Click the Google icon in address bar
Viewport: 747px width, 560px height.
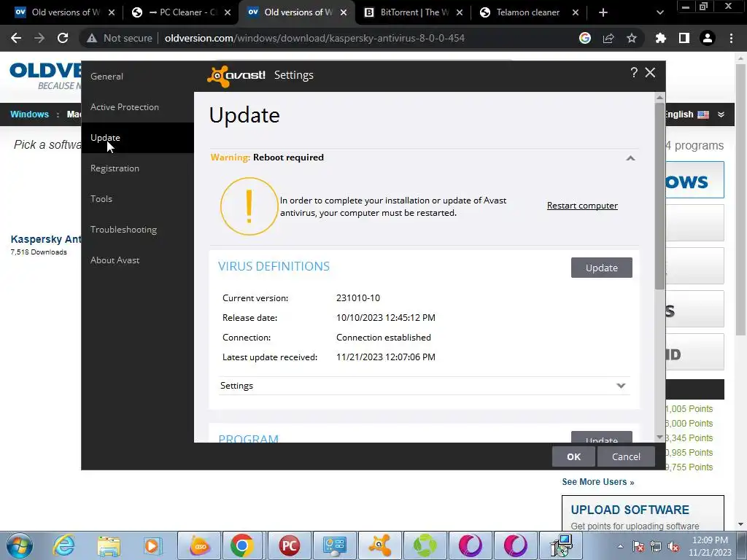click(585, 38)
